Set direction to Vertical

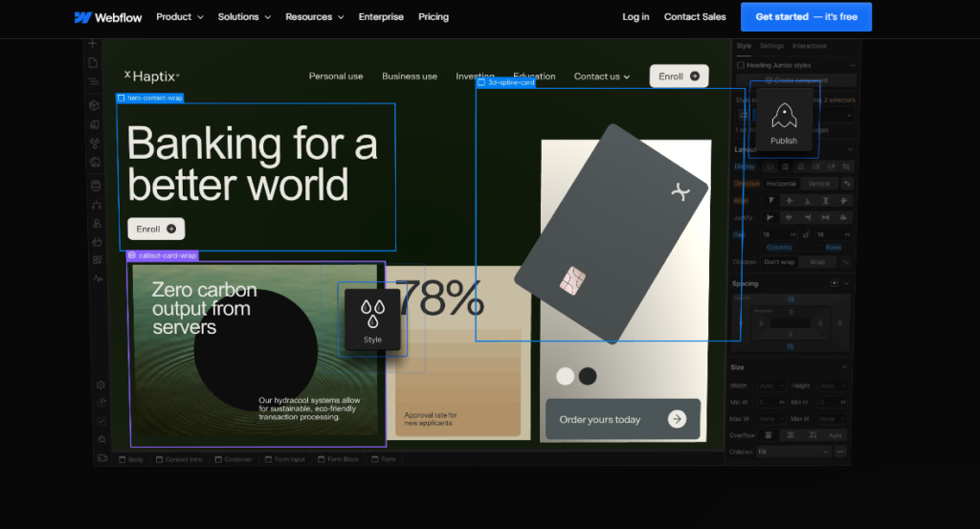[x=819, y=184]
